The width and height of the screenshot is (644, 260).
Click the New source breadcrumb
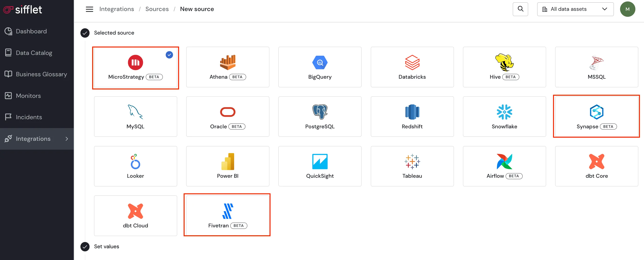[197, 9]
